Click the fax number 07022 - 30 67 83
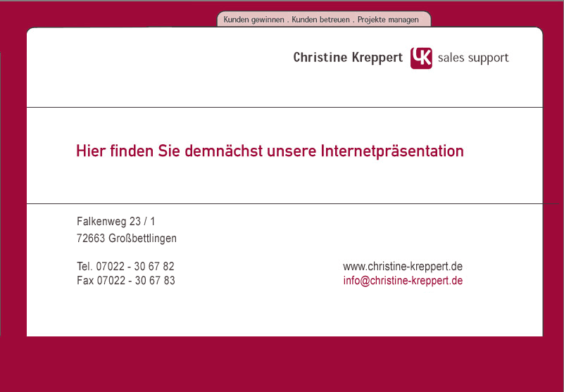This screenshot has height=392, width=564. click(136, 281)
